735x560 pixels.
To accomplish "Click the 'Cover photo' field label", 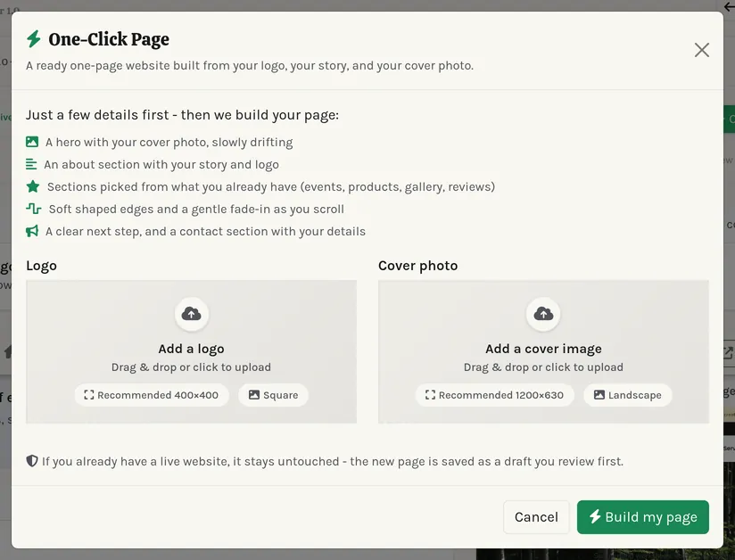I will point(417,265).
